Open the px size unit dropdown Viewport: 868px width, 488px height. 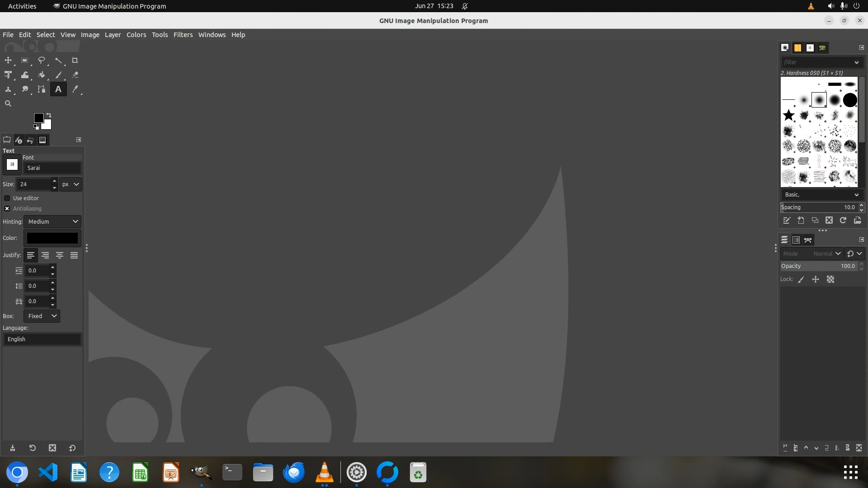(71, 184)
